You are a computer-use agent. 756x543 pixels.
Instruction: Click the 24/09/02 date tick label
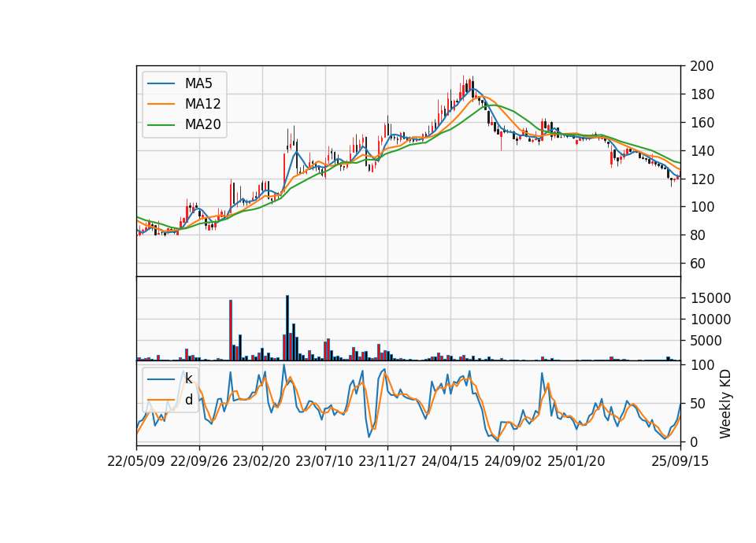coord(513,461)
